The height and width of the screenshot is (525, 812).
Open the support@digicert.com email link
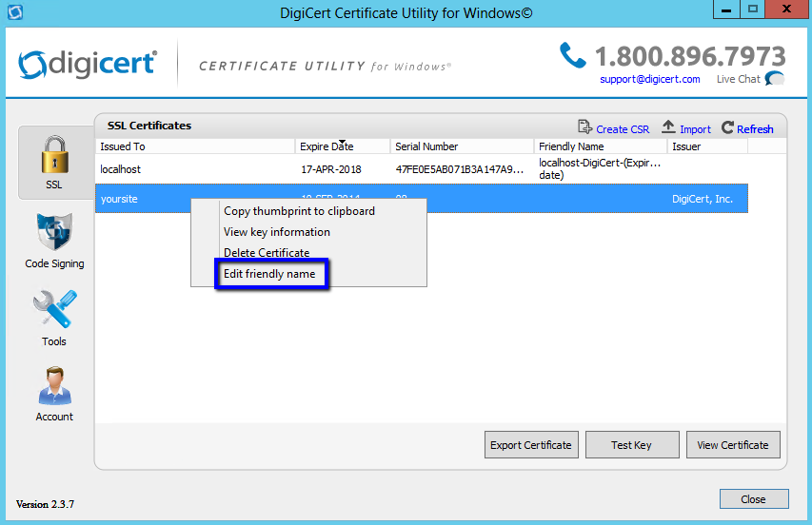click(650, 79)
